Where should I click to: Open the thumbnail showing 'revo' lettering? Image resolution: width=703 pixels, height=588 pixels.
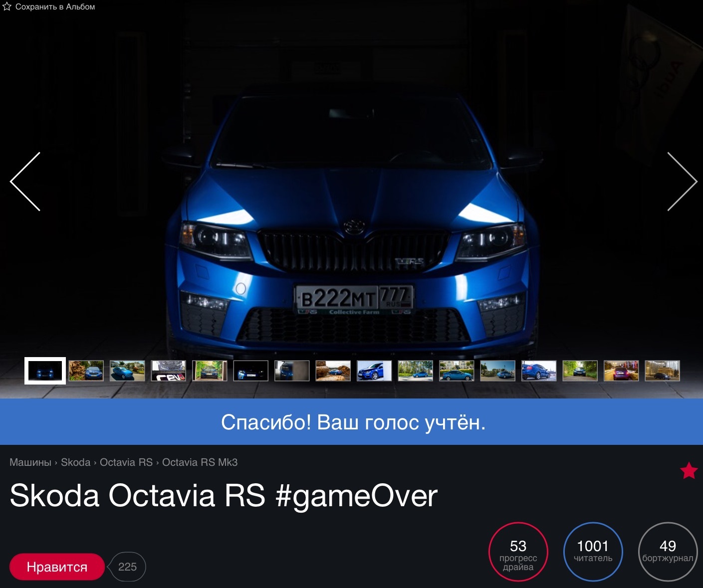point(168,371)
